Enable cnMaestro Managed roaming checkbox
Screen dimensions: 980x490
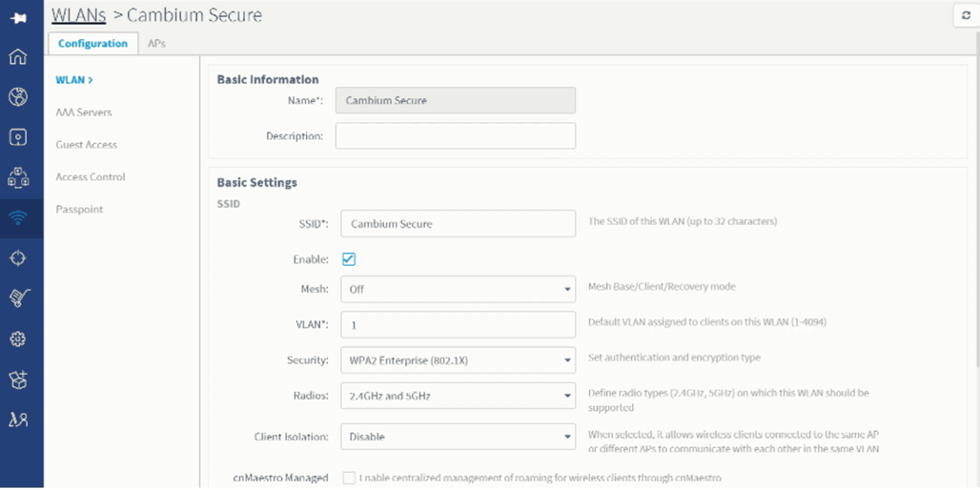coord(349,479)
